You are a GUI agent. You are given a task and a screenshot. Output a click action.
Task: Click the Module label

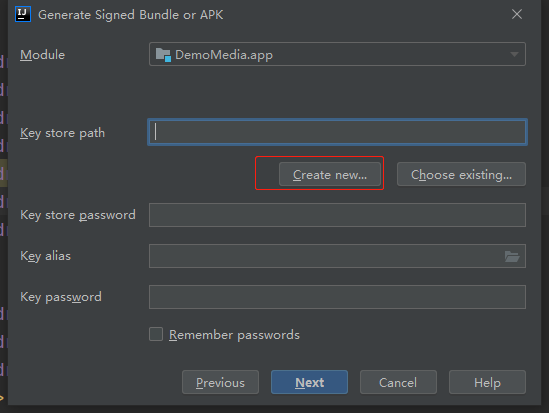click(42, 55)
